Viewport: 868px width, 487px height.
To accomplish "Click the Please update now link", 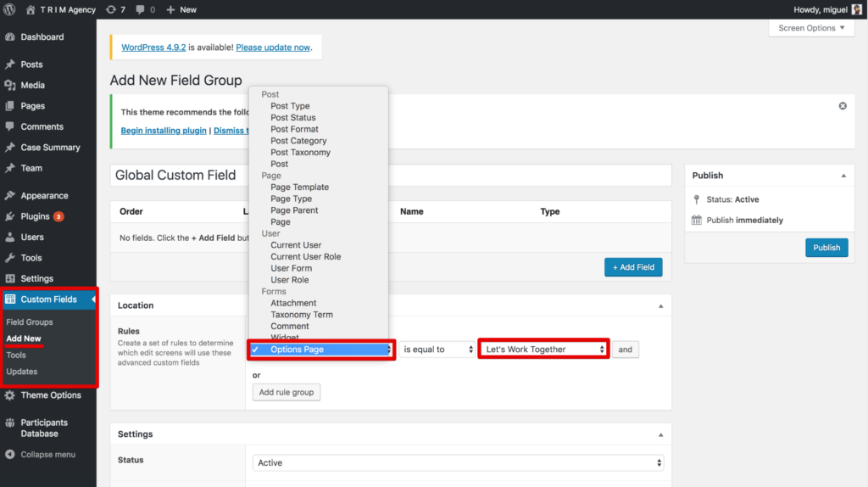I will (273, 48).
